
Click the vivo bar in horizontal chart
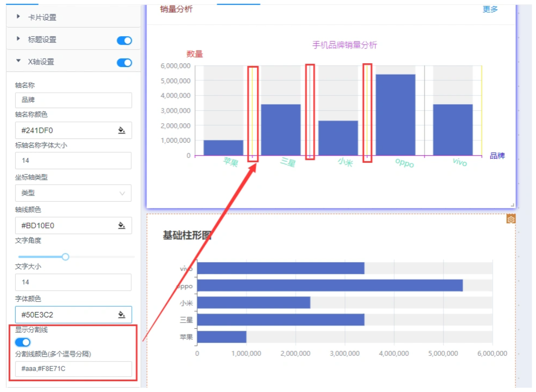(x=281, y=268)
